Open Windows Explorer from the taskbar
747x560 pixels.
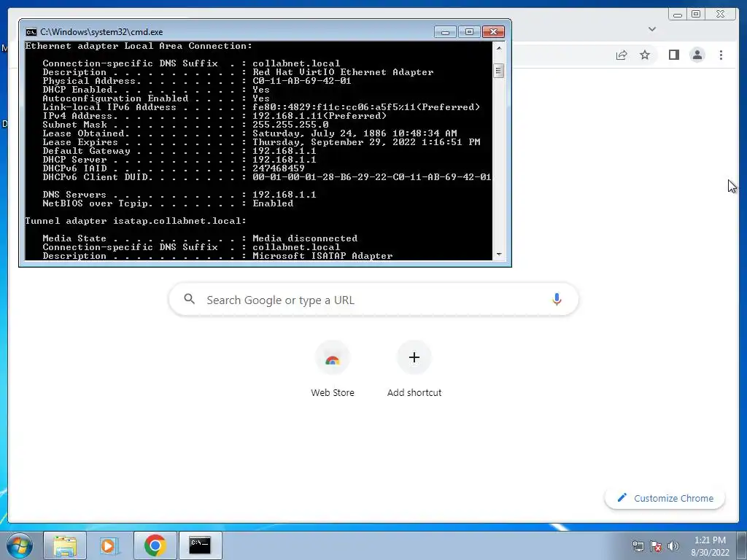[65, 545]
